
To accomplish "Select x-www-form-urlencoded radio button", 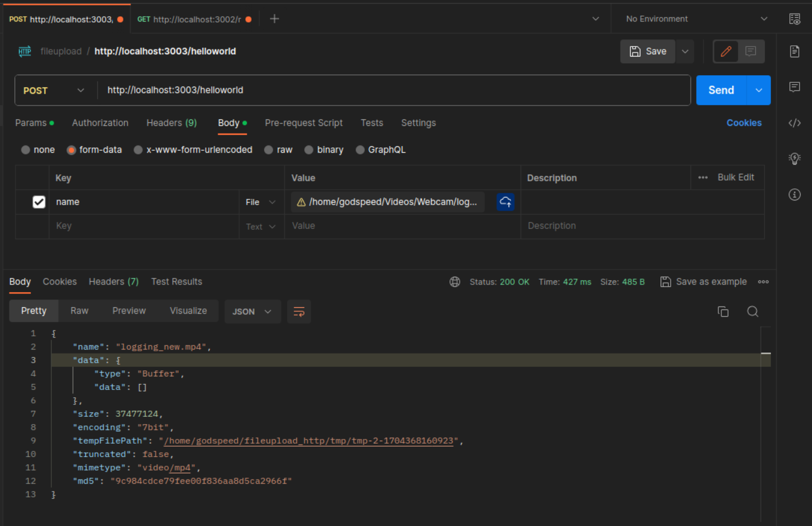I will coord(138,150).
